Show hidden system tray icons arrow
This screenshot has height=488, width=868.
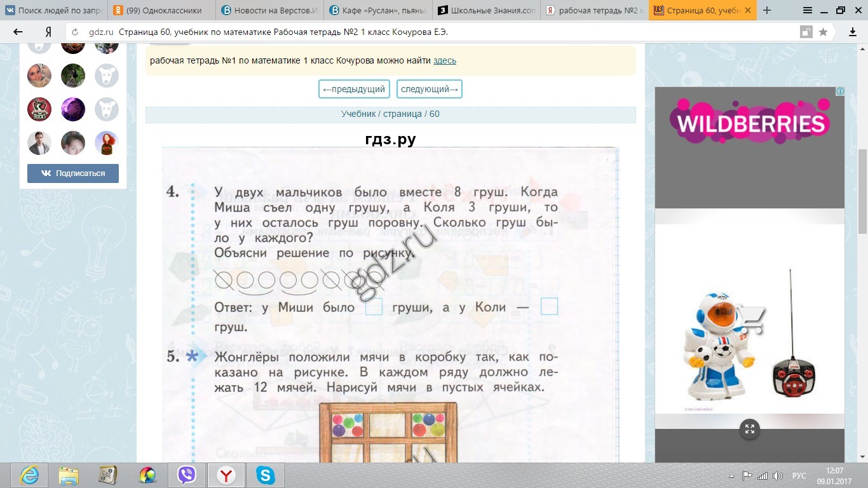[732, 475]
